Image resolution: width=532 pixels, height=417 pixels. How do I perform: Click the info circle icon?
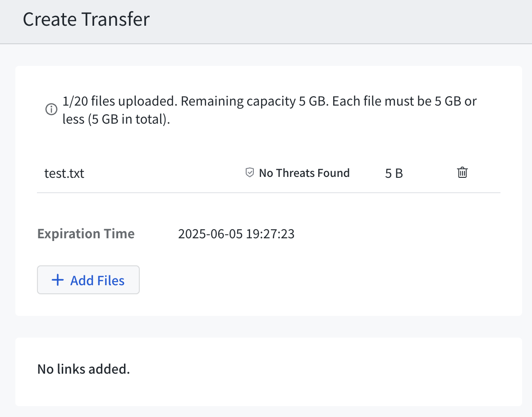click(x=51, y=109)
